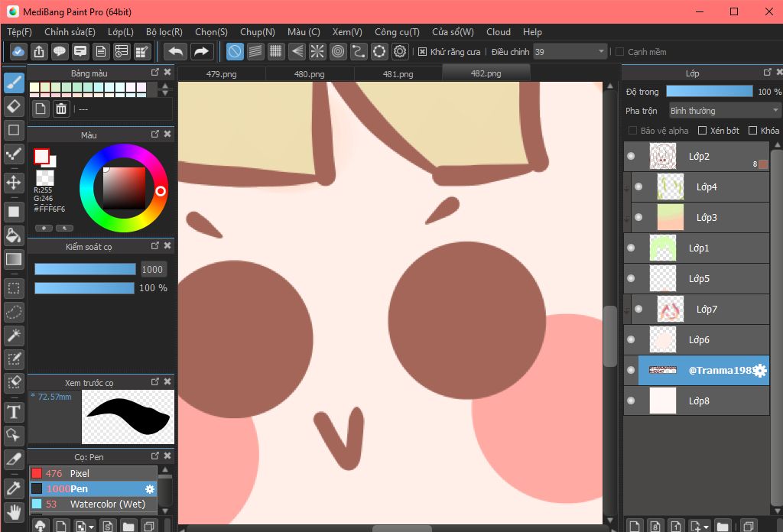Image resolution: width=783 pixels, height=532 pixels.
Task: Click the brush opacity slider
Action: (x=84, y=288)
